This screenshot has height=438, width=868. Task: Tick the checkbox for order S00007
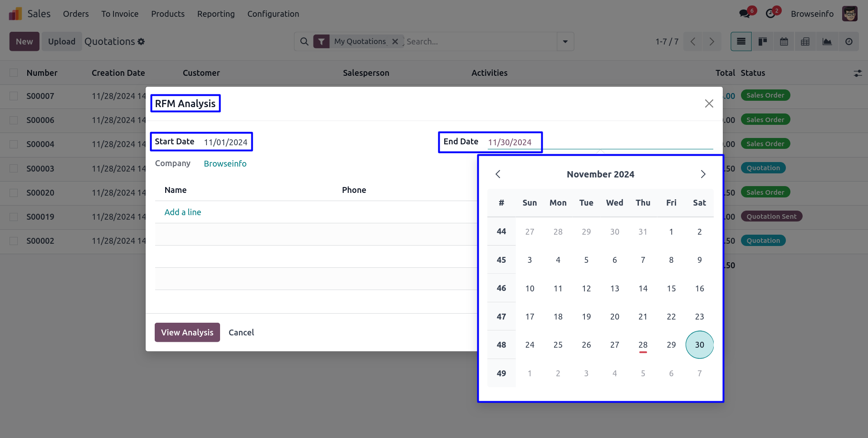click(x=14, y=96)
